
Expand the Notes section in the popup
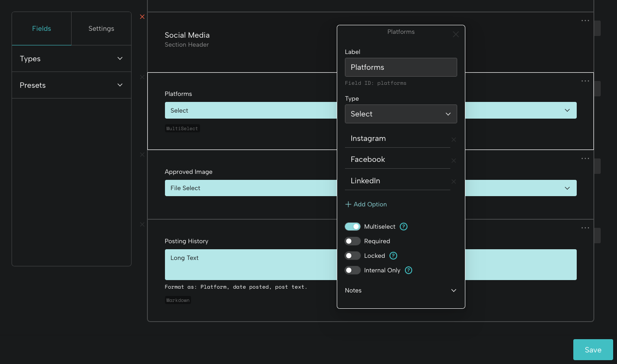point(401,290)
